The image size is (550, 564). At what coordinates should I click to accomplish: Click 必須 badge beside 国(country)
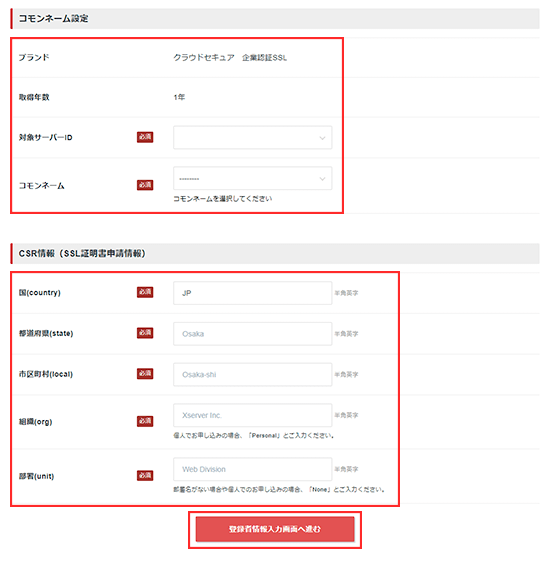pyautogui.click(x=145, y=292)
